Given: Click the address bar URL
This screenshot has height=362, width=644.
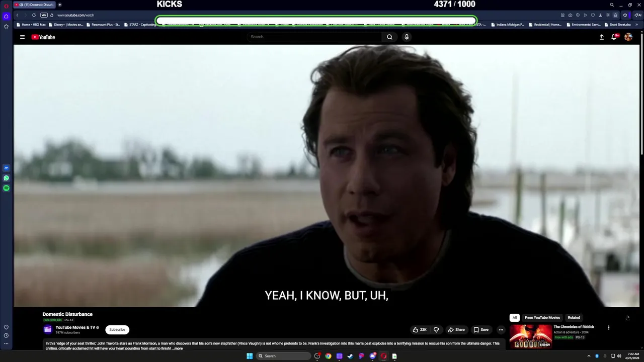Looking at the screenshot, I should coord(75,15).
